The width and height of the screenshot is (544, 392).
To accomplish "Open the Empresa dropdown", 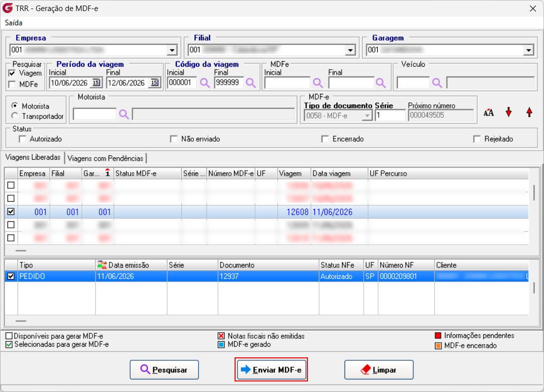I will (x=172, y=50).
